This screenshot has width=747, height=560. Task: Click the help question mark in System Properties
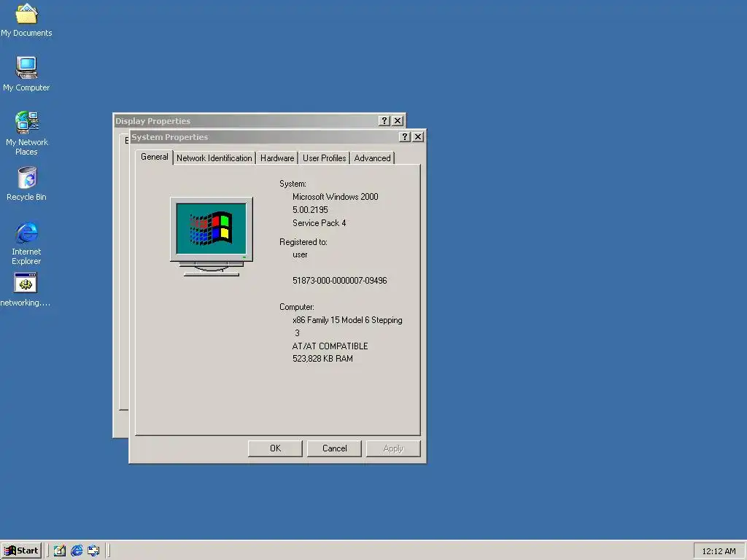pos(404,137)
